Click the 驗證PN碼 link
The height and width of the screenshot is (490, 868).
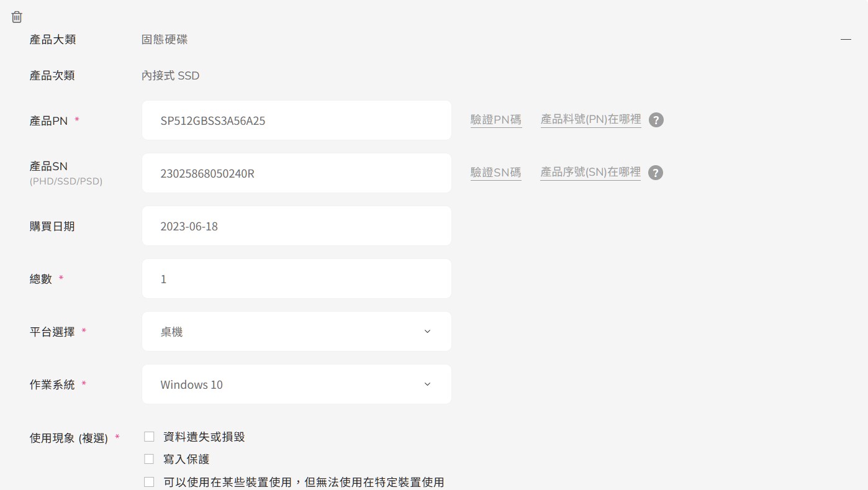pyautogui.click(x=496, y=120)
